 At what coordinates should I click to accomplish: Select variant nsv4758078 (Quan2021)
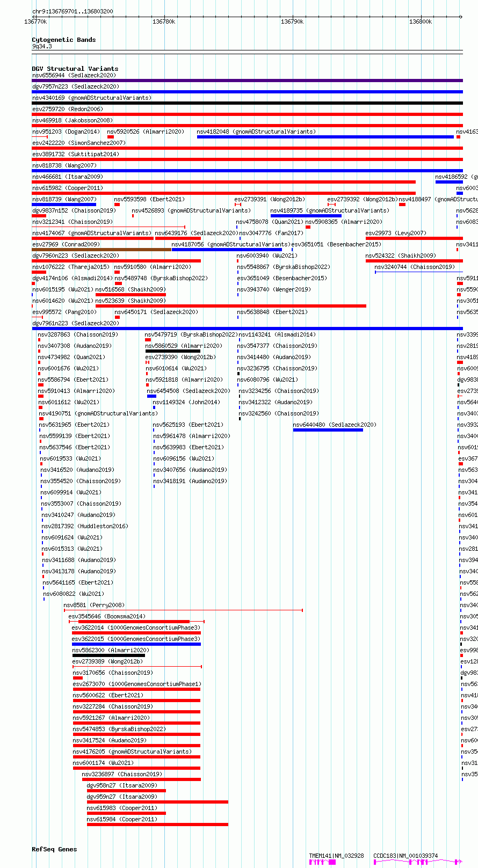point(270,222)
